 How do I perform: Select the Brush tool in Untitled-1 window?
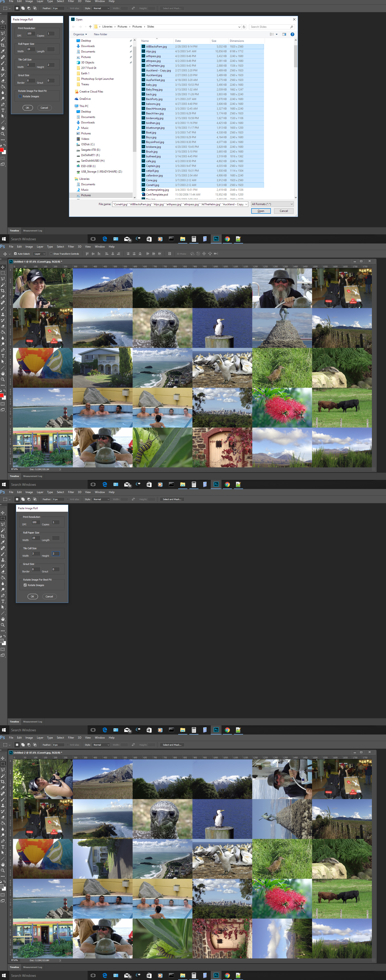(3, 308)
